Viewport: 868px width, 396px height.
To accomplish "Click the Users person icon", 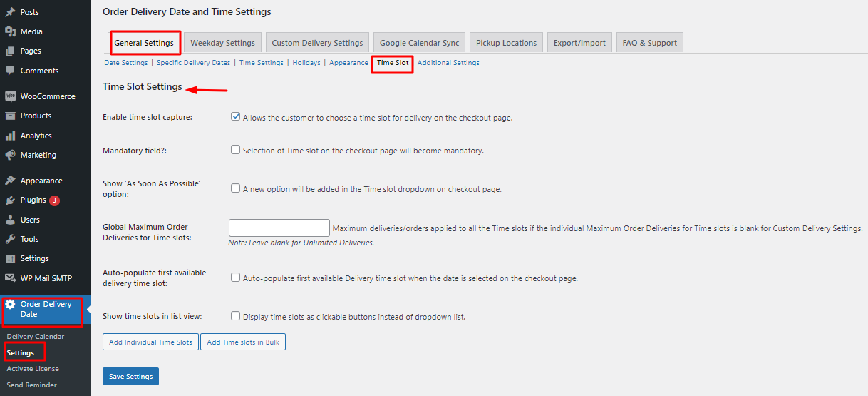I will click(x=10, y=220).
